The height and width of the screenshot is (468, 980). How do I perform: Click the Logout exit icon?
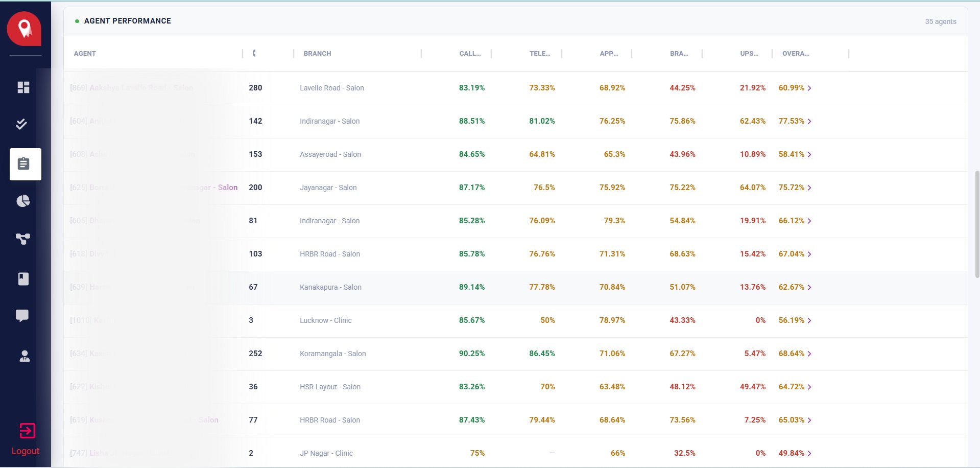(27, 431)
